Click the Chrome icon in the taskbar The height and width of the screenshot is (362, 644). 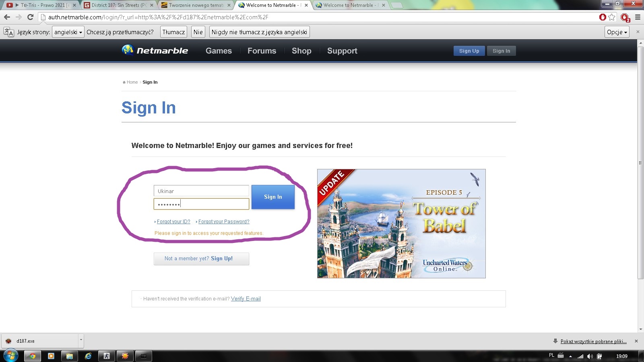[33, 356]
